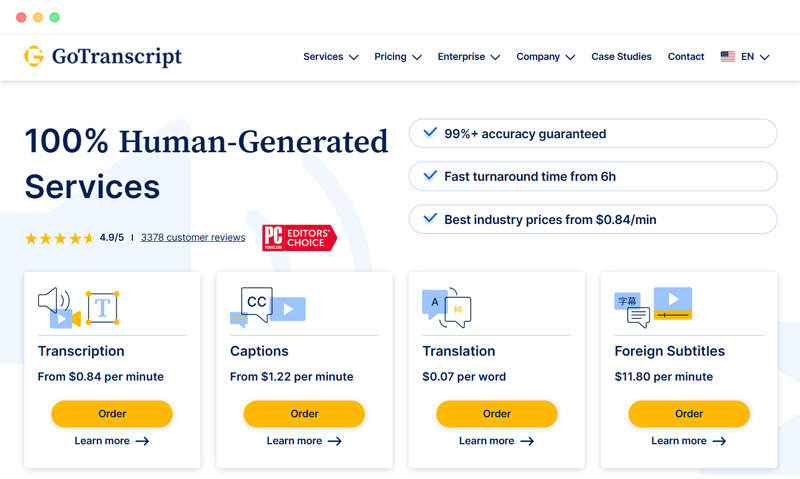Click the five-star rating icons
Screen dimensions: 800x479
(x=60, y=238)
